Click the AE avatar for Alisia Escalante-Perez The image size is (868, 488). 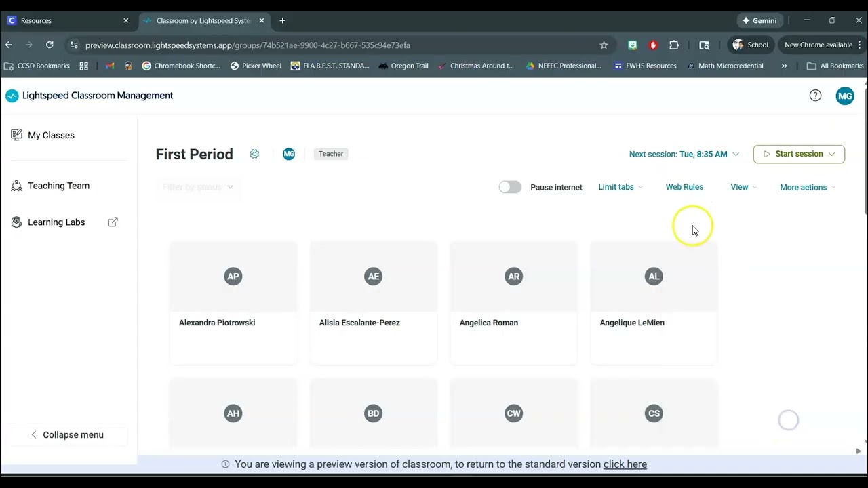pyautogui.click(x=374, y=276)
